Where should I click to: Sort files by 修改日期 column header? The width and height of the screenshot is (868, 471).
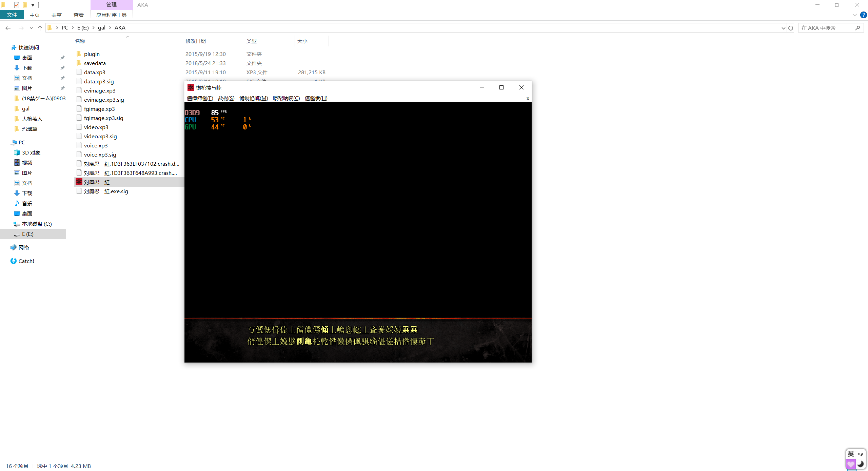coord(196,41)
